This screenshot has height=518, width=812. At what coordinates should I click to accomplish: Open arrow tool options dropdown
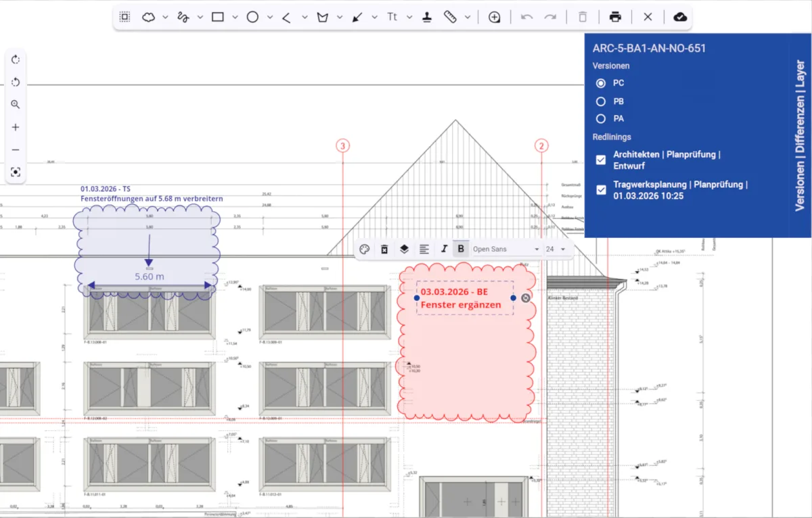(374, 18)
